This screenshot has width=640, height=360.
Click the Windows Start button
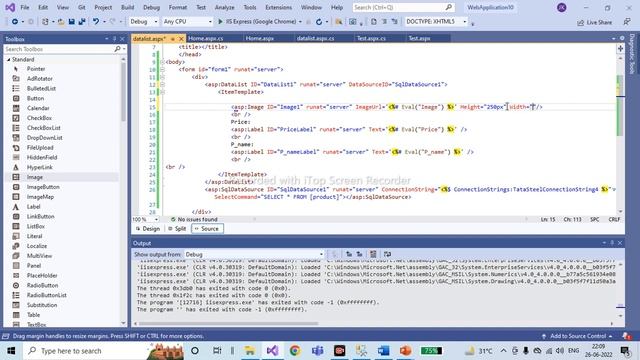click(11, 351)
